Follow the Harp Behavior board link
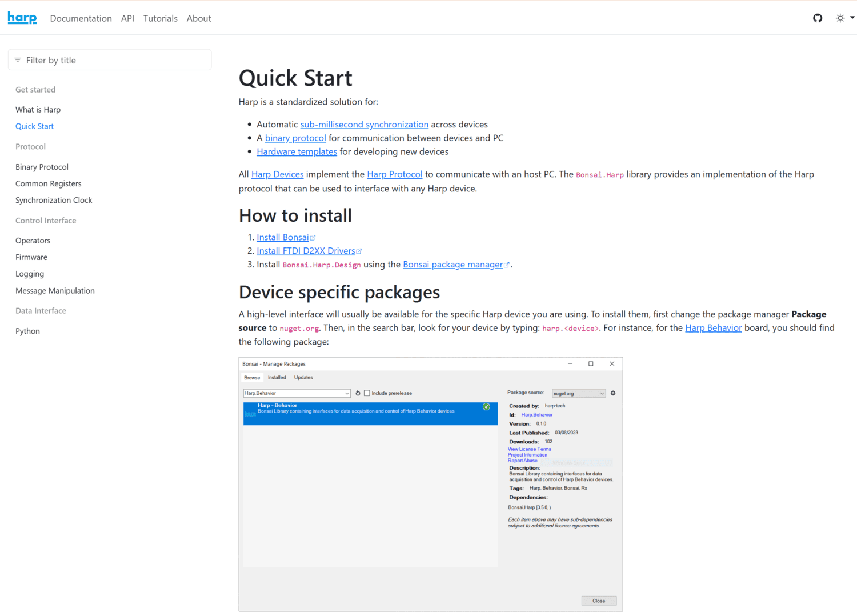This screenshot has height=616, width=857. pos(713,328)
